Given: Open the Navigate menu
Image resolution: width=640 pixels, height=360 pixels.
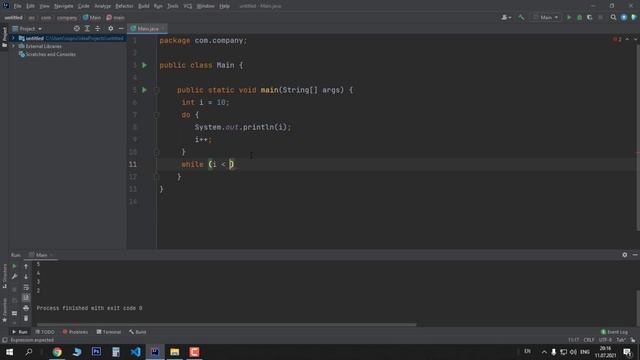Looking at the screenshot, I should [x=64, y=6].
